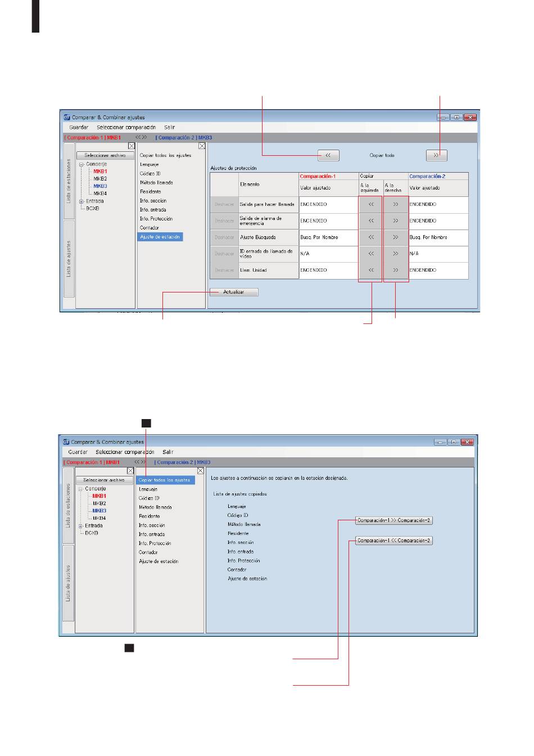
Task: Select Info. sección in upper window list
Action: [153, 201]
